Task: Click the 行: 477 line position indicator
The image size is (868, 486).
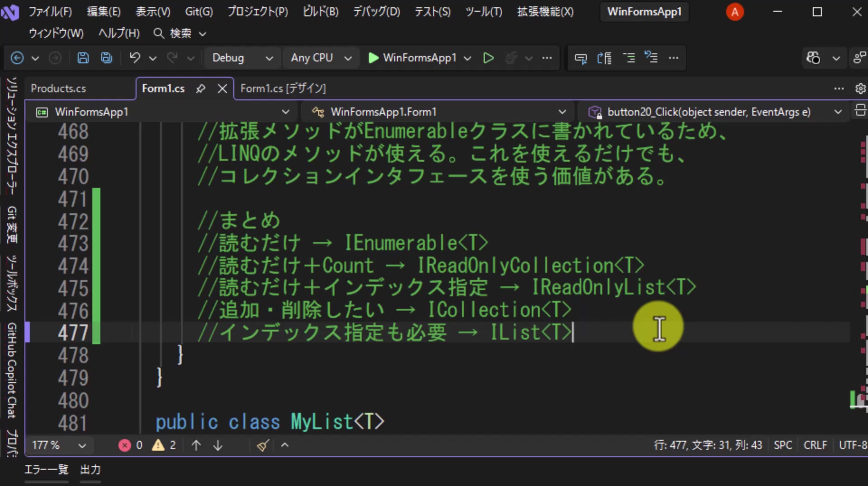Action: tap(670, 445)
